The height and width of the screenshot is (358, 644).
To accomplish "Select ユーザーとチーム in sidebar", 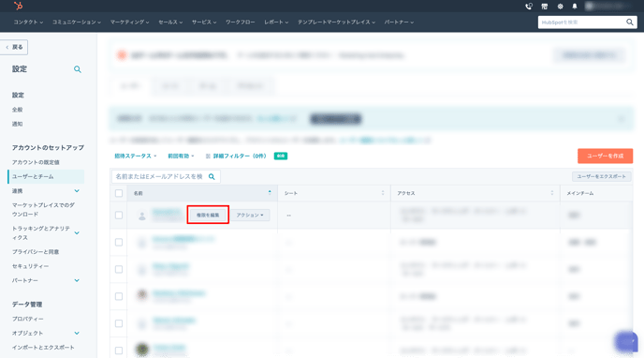I will (46, 177).
